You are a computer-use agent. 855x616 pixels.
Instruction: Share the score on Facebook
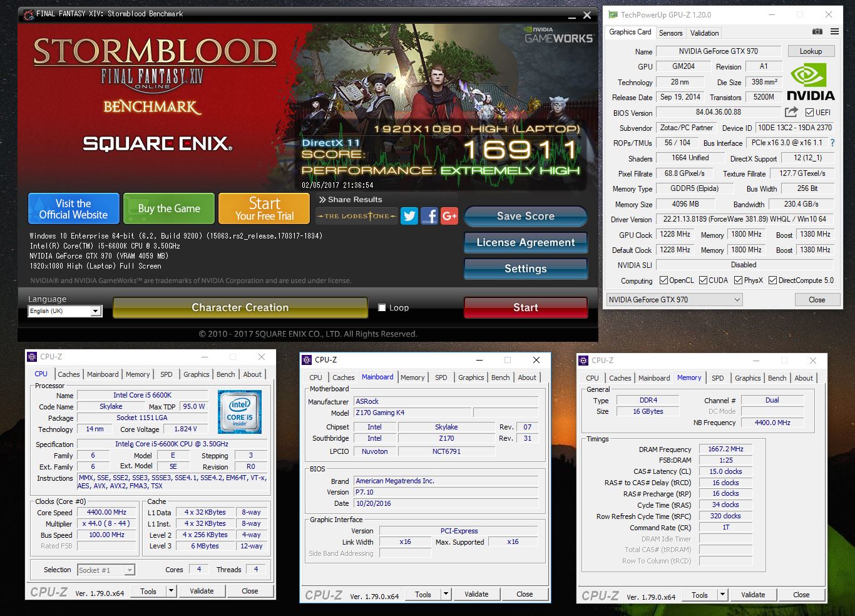(x=429, y=216)
